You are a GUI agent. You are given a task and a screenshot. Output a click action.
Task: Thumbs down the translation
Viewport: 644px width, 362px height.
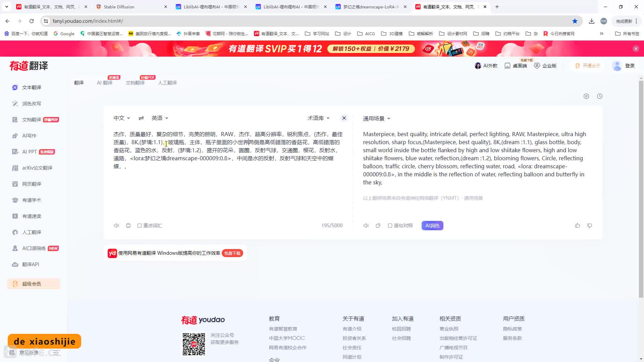click(589, 226)
